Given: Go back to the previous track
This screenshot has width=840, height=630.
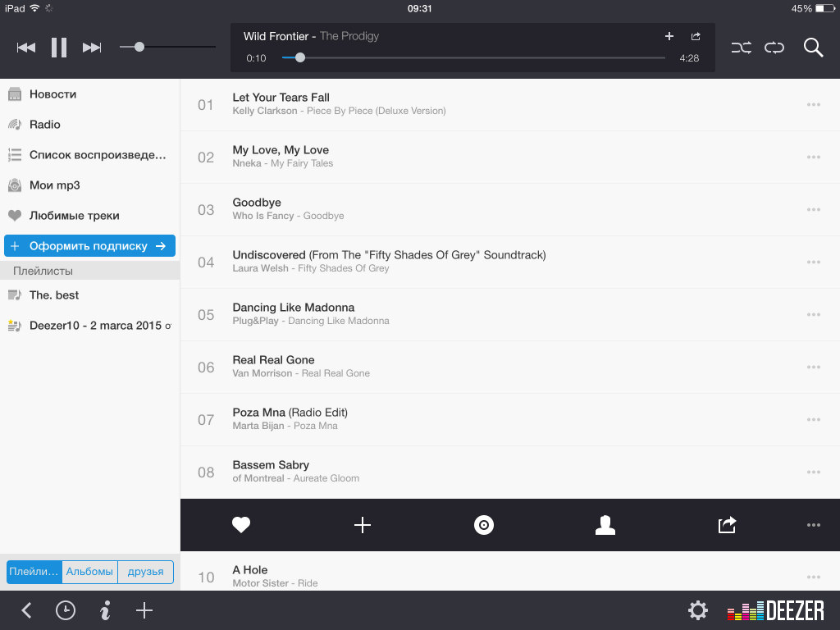Looking at the screenshot, I should pos(26,48).
